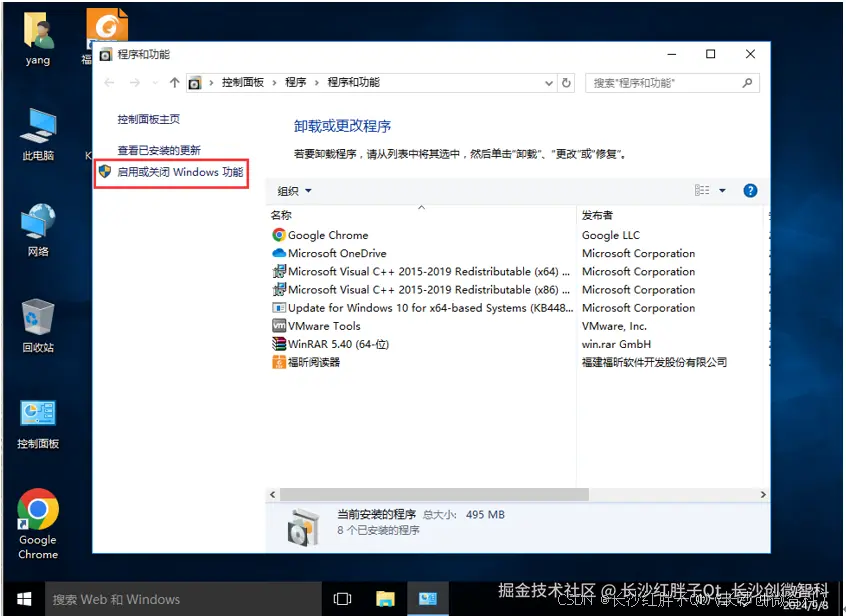Open the view options dropdown arrow
The height and width of the screenshot is (616, 846).
722,190
